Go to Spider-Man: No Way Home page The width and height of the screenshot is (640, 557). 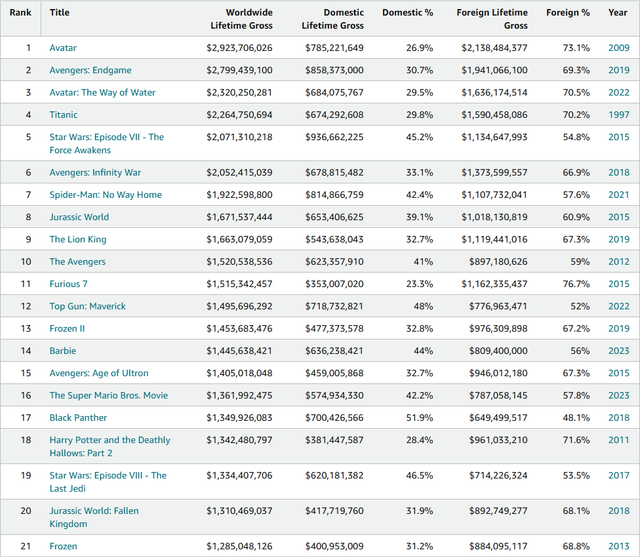(x=105, y=195)
